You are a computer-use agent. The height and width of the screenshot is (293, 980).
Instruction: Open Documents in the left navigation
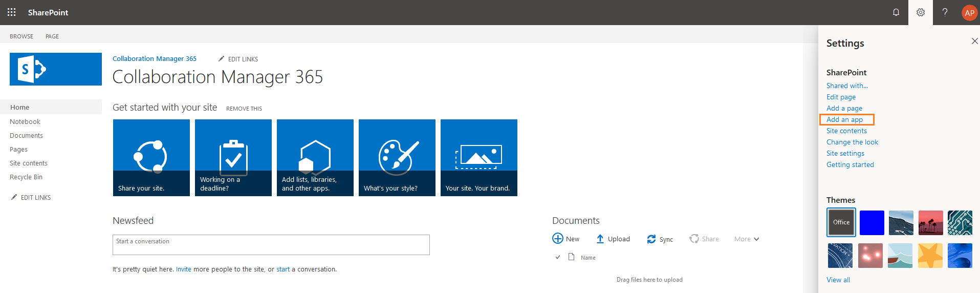coord(26,135)
